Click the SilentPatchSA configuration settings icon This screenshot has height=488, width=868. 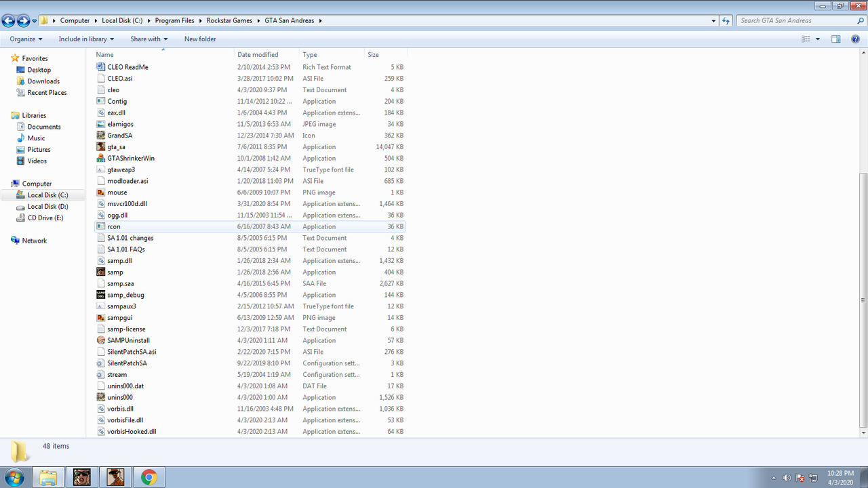click(101, 363)
